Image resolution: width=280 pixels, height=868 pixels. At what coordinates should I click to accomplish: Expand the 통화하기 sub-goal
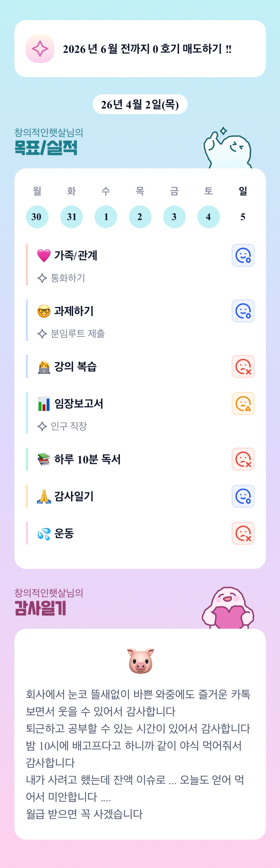[67, 278]
